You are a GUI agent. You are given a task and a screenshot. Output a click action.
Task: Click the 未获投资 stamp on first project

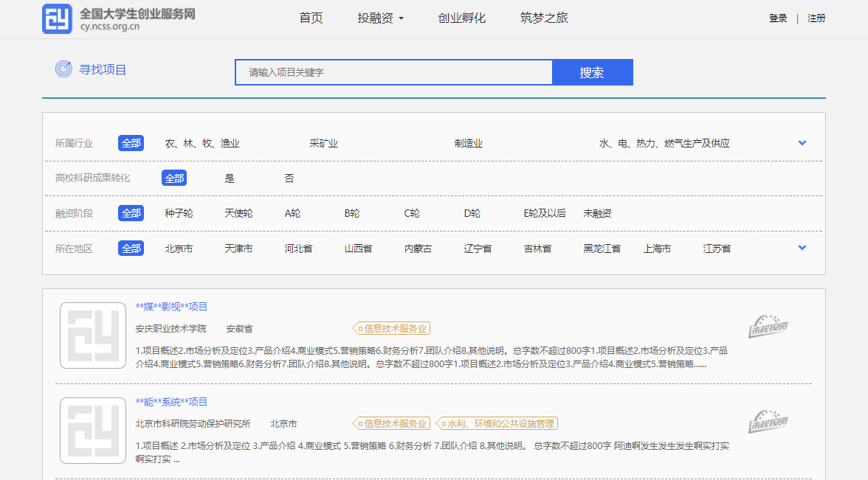tap(768, 327)
